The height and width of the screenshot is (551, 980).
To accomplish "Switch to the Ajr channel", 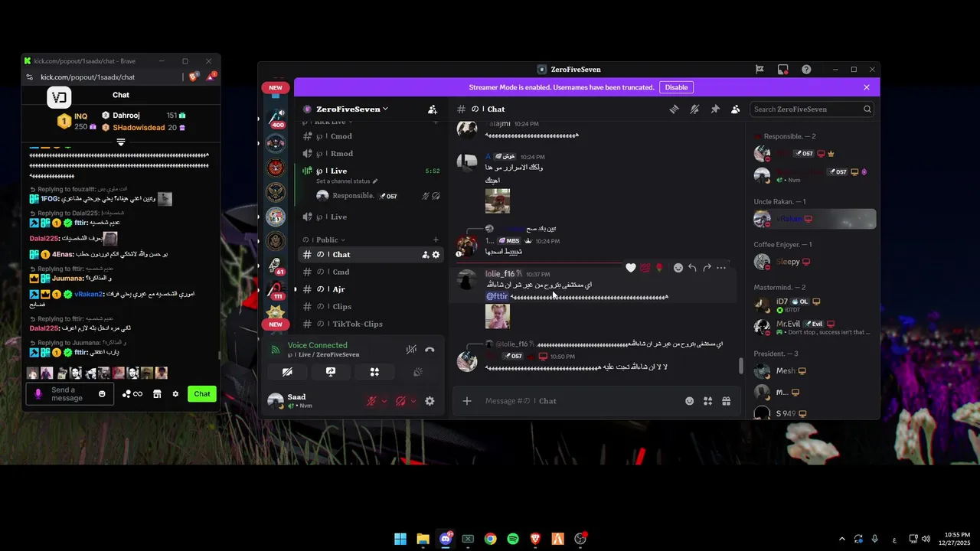I will click(371, 289).
